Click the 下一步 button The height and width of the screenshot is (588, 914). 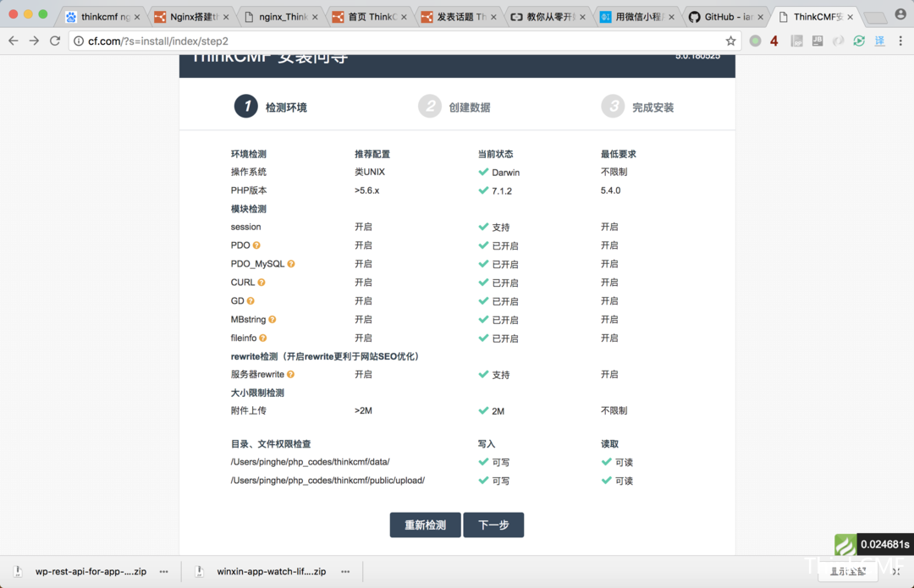(493, 525)
